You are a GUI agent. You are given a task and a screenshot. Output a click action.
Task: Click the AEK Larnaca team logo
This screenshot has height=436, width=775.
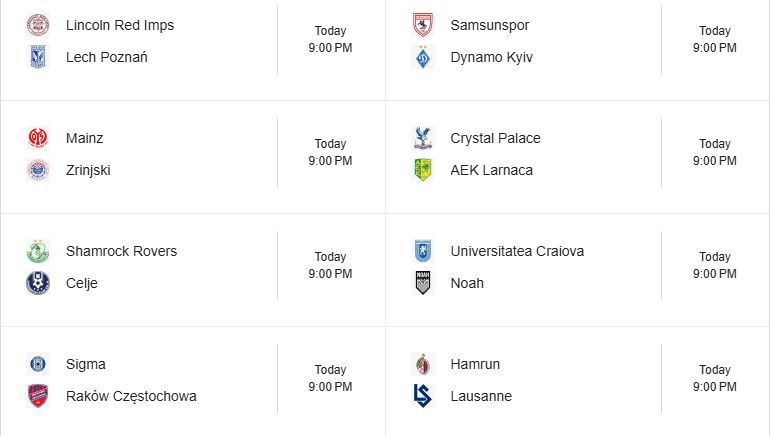423,170
